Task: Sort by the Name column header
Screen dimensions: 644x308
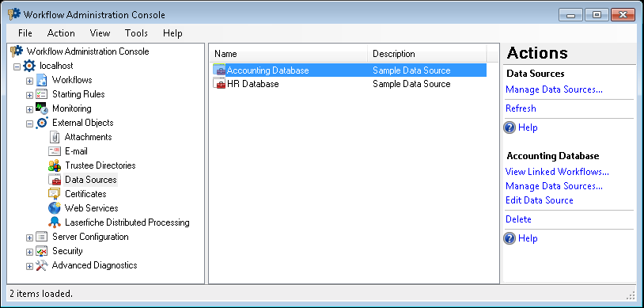Action: coord(289,54)
